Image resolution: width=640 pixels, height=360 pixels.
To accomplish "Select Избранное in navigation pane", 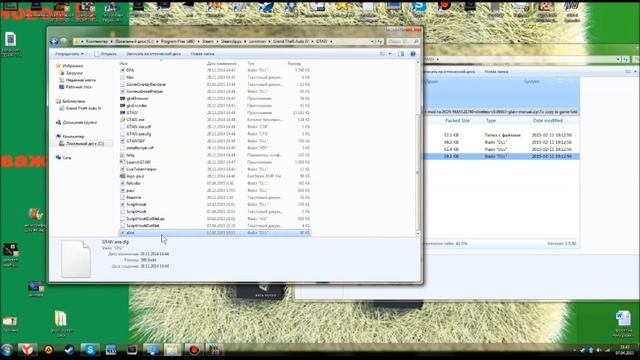I will (x=73, y=66).
